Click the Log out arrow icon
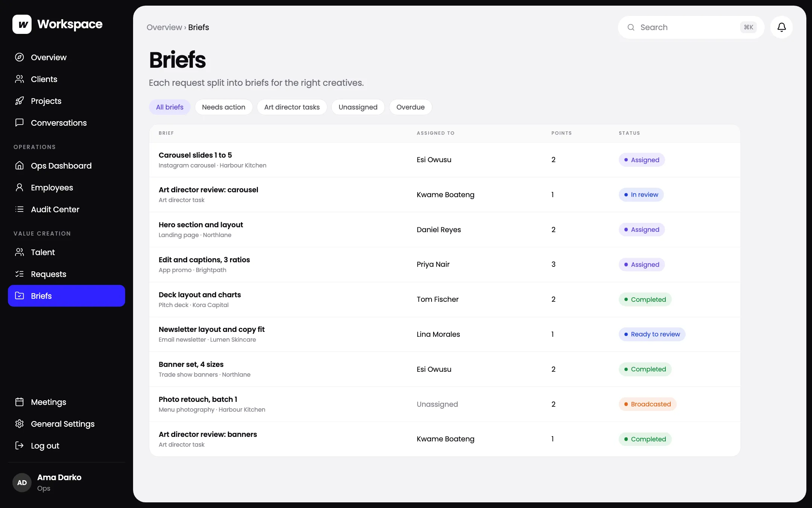The width and height of the screenshot is (812, 508). pos(20,446)
